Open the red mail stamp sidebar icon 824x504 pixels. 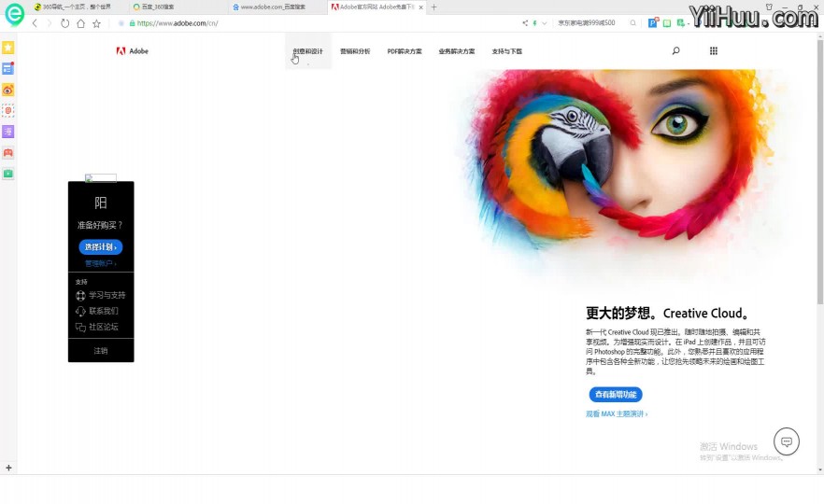coord(7,111)
